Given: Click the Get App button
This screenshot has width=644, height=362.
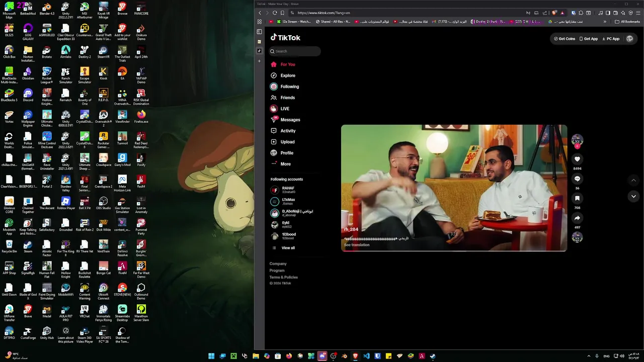Looking at the screenshot, I should click(x=589, y=39).
